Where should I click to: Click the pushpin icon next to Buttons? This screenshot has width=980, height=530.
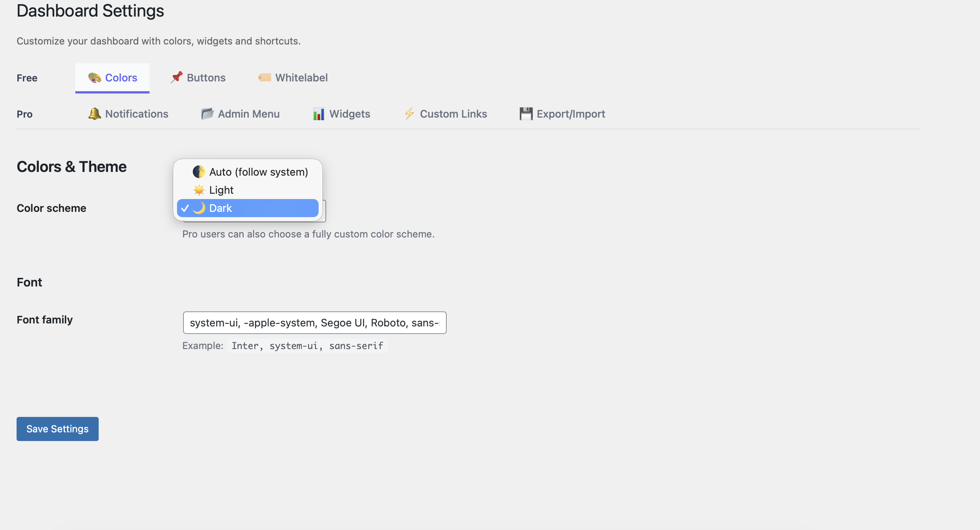point(176,77)
